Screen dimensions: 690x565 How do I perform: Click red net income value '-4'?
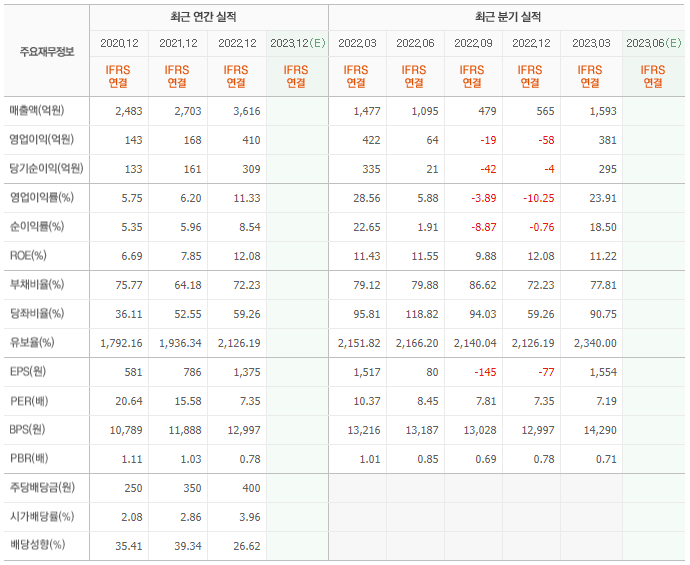click(x=549, y=169)
